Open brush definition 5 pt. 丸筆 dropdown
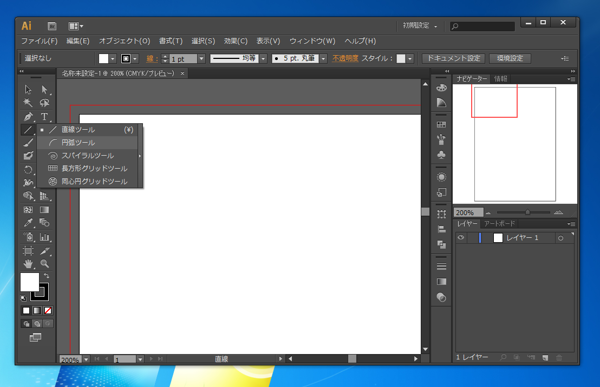Screen dimensions: 600x387 point(323,59)
